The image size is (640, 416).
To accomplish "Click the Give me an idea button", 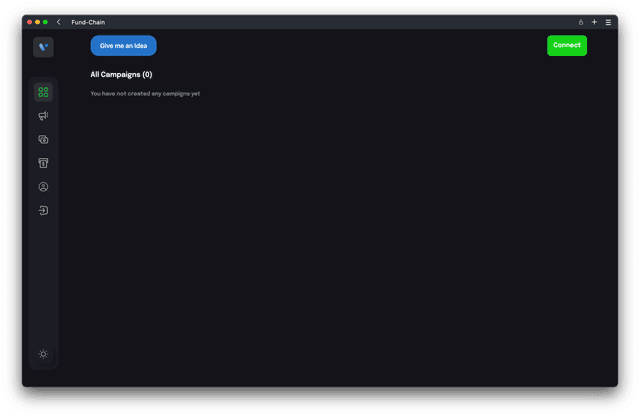I will 123,46.
